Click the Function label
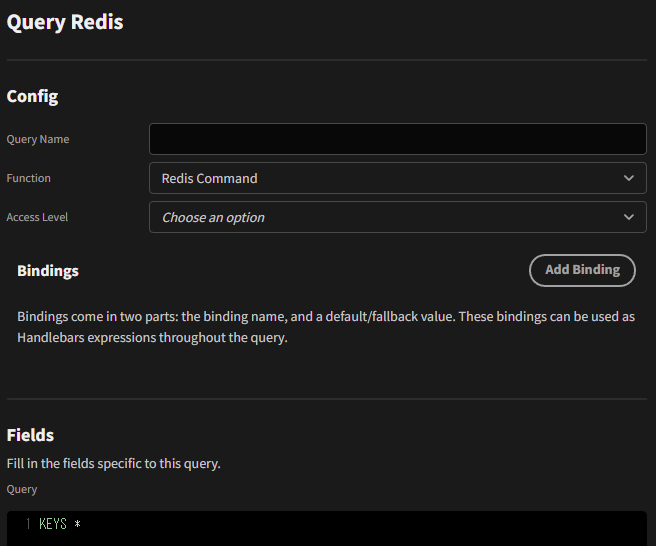 (x=28, y=178)
